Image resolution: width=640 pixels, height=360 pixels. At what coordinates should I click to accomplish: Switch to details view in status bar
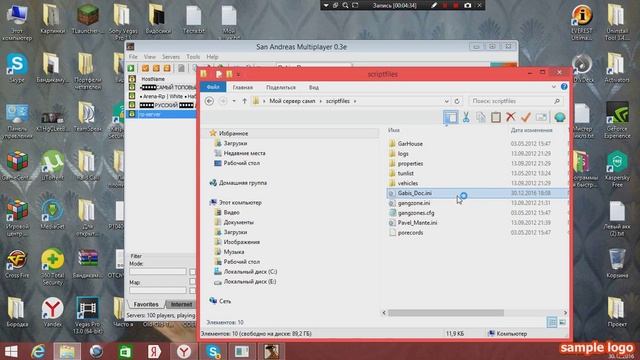click(x=552, y=322)
